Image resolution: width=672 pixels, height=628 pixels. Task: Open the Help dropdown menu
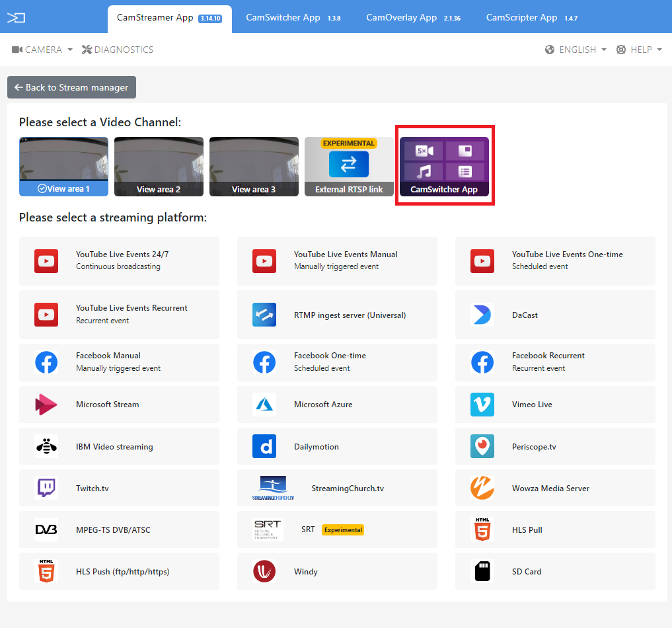639,50
